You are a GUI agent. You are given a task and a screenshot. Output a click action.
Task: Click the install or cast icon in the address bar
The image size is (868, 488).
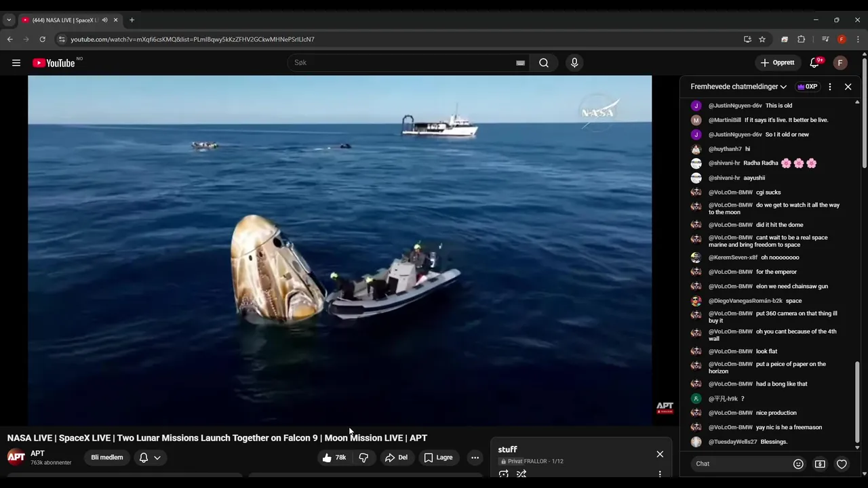747,39
